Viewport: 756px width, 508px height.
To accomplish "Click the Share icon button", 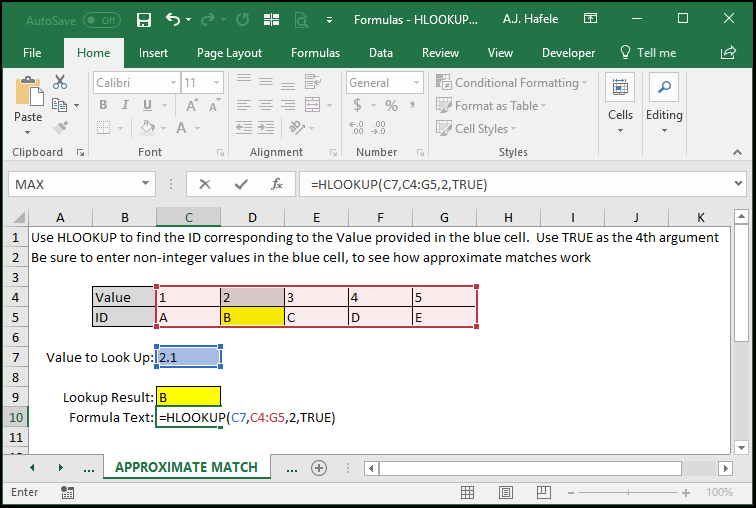I will click(x=728, y=53).
